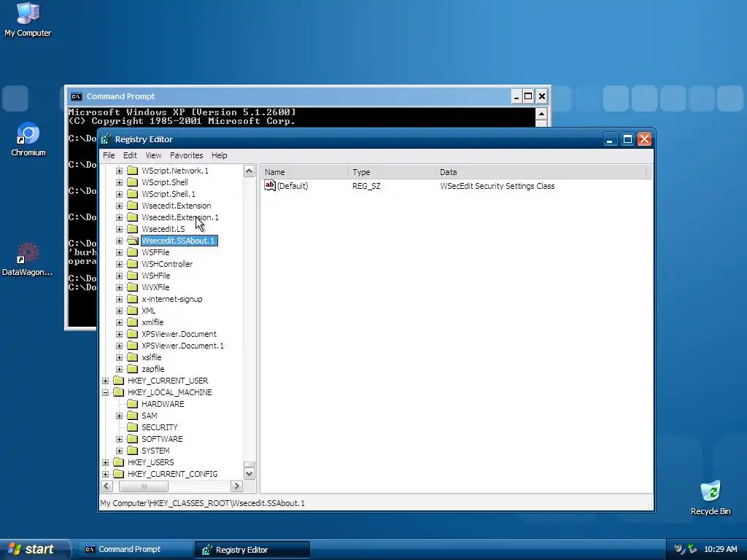Select the Wsecedit.LS key

(163, 229)
